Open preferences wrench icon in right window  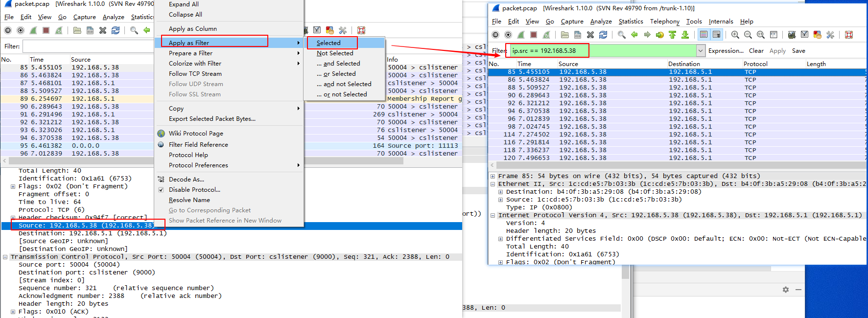(x=830, y=35)
